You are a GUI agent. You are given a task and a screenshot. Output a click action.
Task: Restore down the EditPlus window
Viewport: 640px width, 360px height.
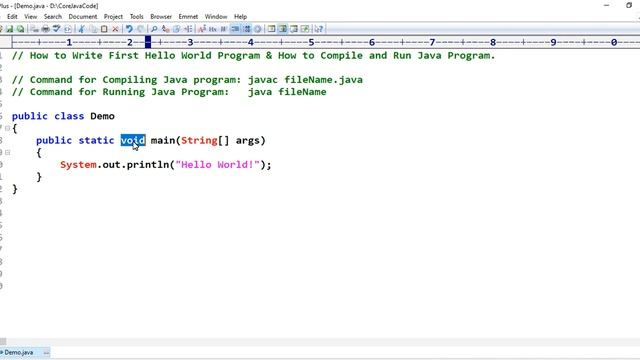point(629,5)
